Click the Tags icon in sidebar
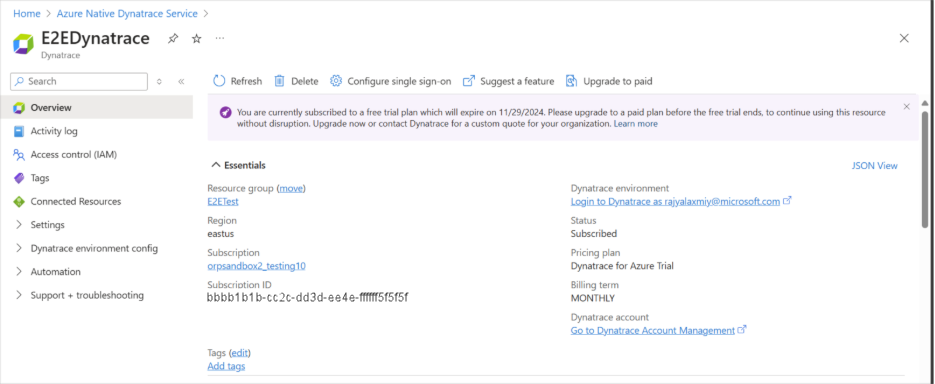The image size is (935, 384). [x=19, y=178]
